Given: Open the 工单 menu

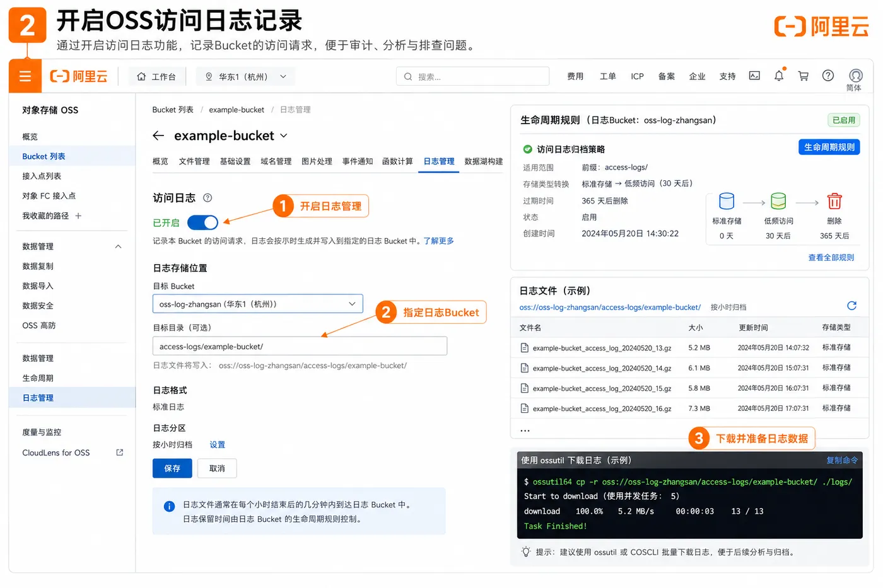Looking at the screenshot, I should tap(608, 76).
